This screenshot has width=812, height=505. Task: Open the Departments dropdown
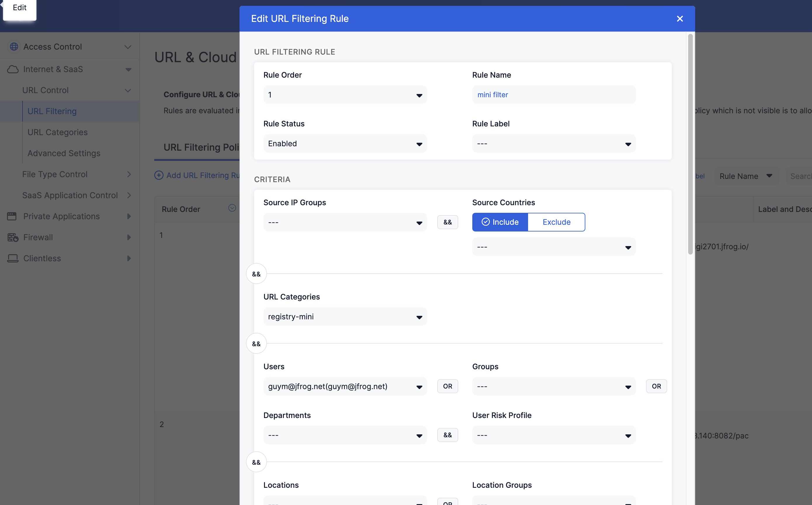click(x=345, y=435)
